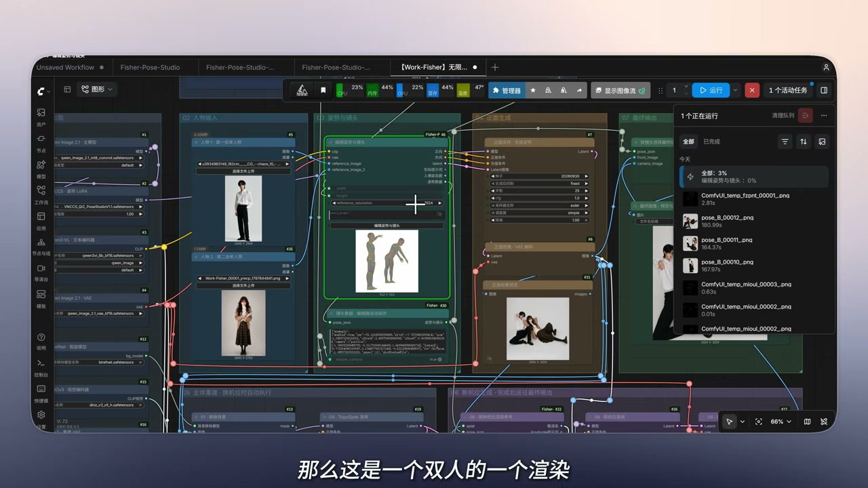Click the 1个活动任务 button

(787, 90)
